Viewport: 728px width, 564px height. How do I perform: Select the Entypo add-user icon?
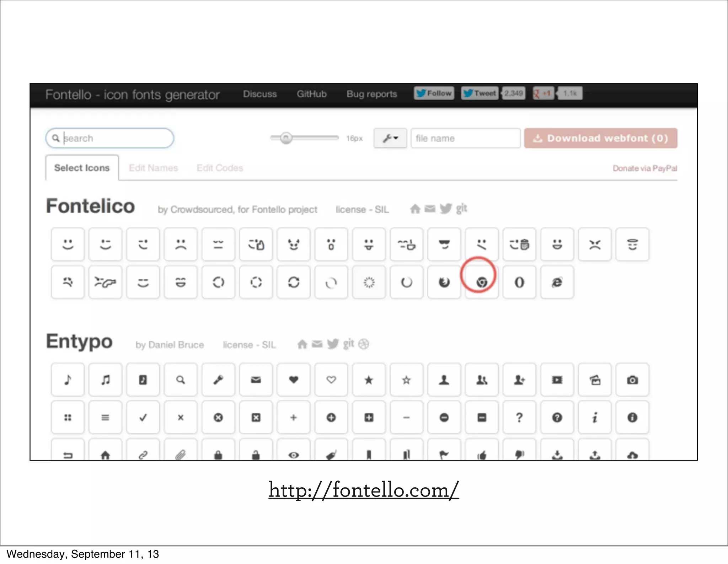(519, 380)
